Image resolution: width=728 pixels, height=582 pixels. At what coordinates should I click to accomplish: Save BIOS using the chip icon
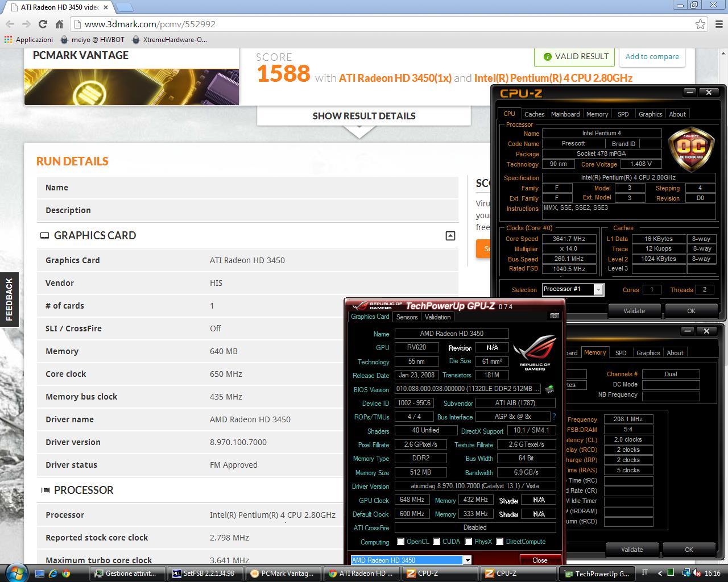tap(549, 389)
